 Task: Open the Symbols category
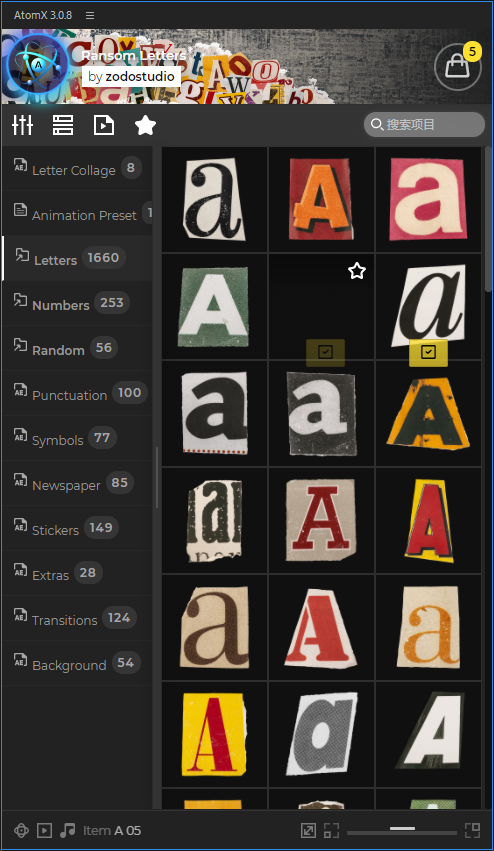coord(77,439)
